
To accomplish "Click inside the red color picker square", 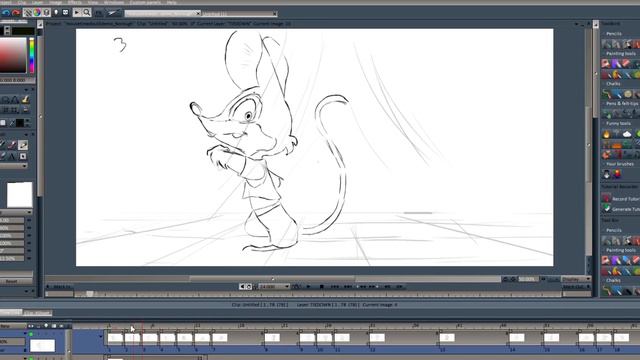I will click(x=13, y=55).
